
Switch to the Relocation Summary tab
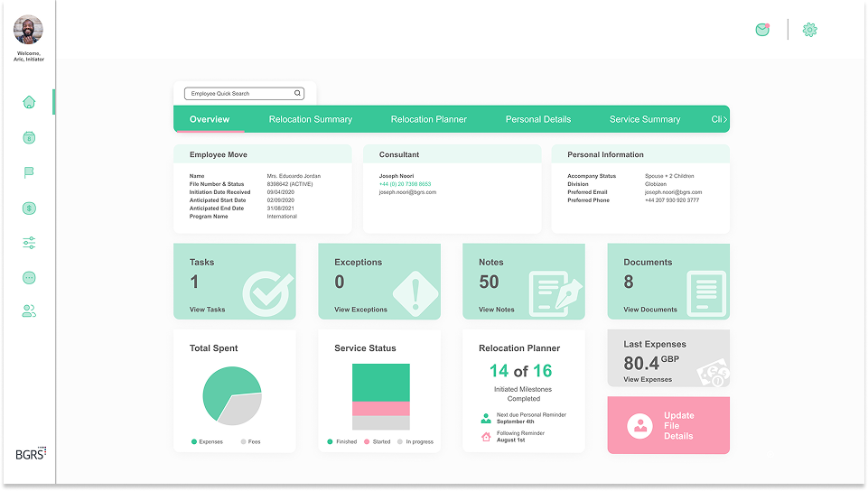311,119
